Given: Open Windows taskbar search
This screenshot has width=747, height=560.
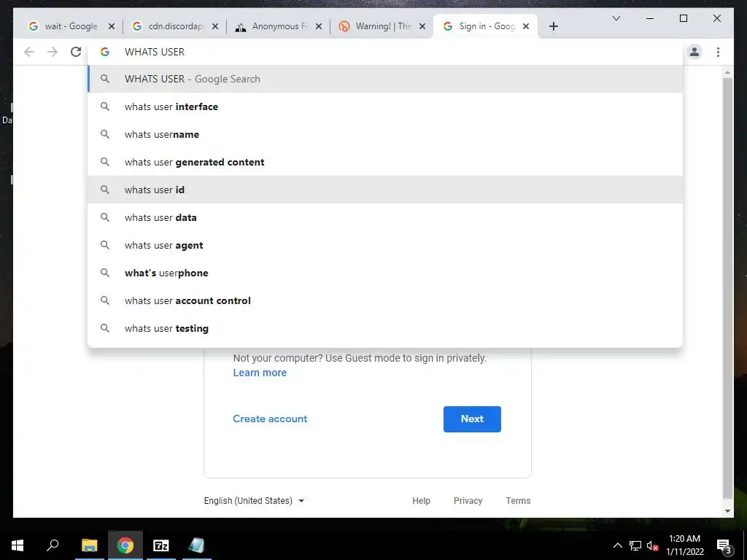Looking at the screenshot, I should [53, 545].
